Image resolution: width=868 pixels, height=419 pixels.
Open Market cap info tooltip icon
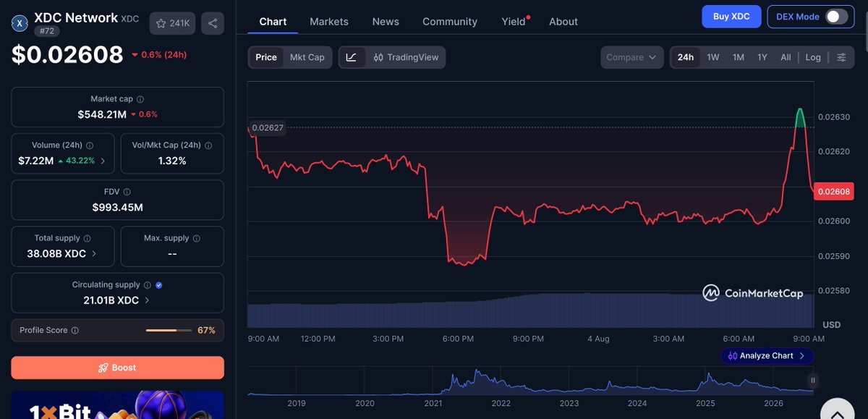click(x=140, y=99)
